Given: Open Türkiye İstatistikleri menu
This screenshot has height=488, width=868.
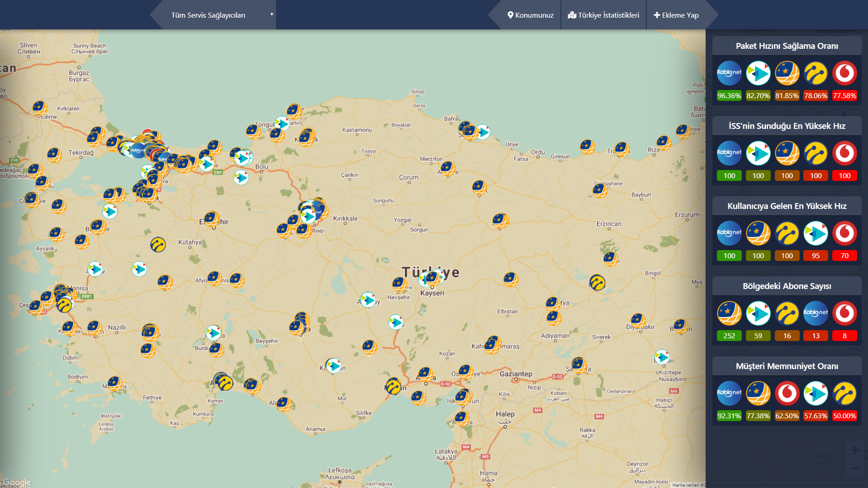Looking at the screenshot, I should coord(603,15).
